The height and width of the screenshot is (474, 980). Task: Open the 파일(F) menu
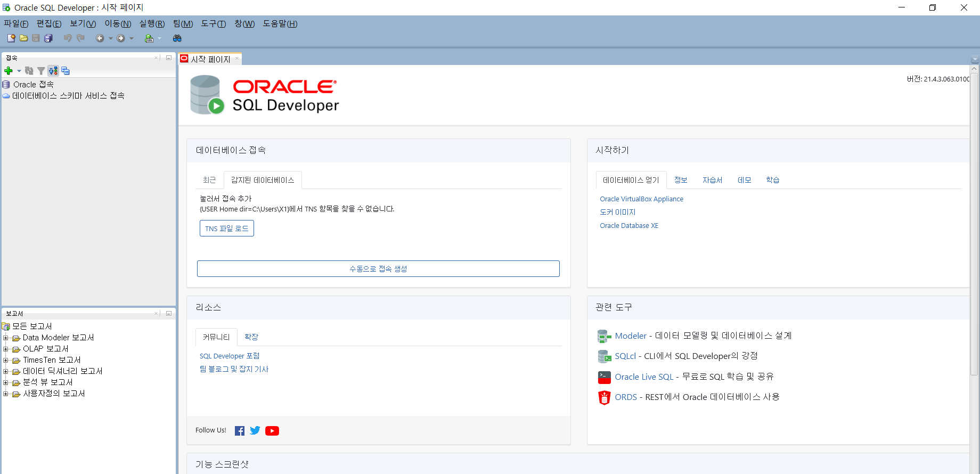point(16,24)
